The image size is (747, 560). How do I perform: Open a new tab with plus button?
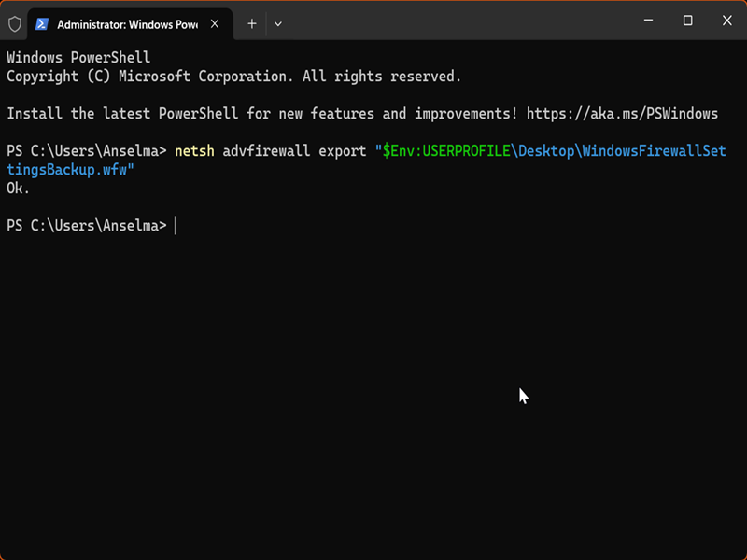[x=251, y=22]
